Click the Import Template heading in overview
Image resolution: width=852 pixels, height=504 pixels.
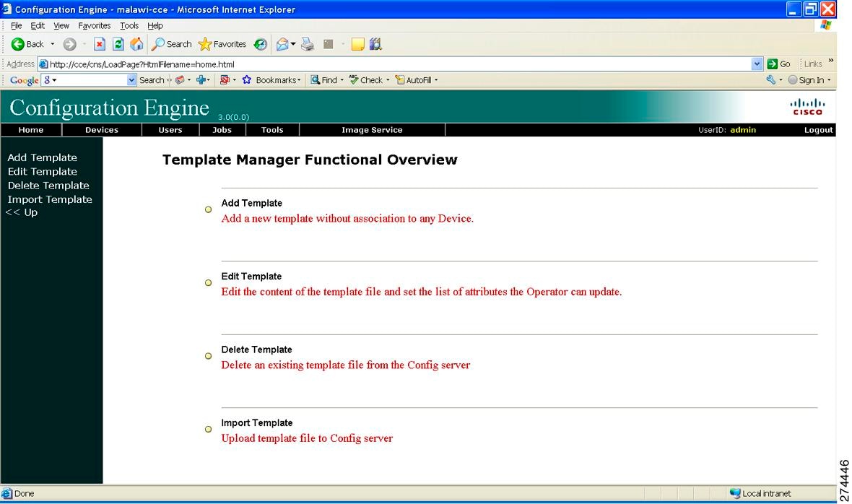click(257, 423)
